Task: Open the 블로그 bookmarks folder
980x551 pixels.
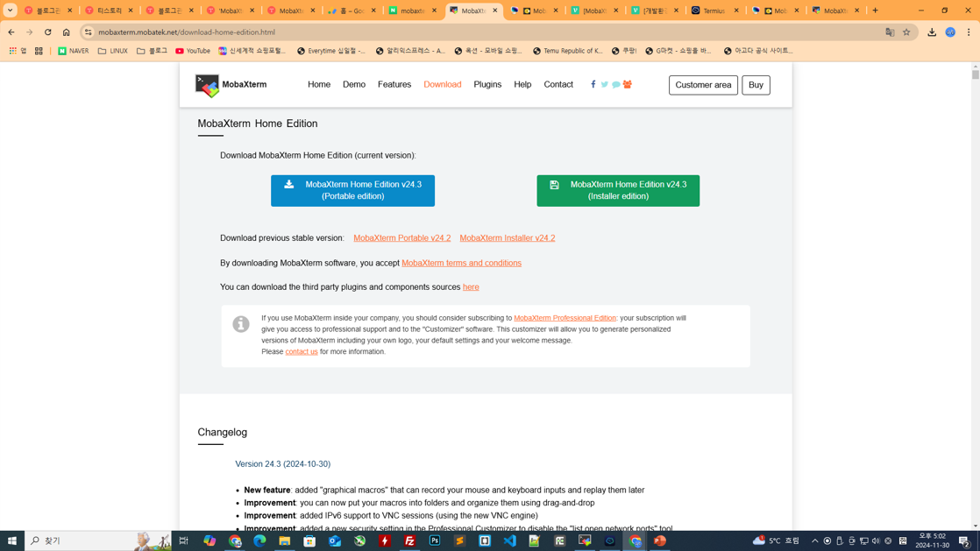Action: pyautogui.click(x=152, y=51)
